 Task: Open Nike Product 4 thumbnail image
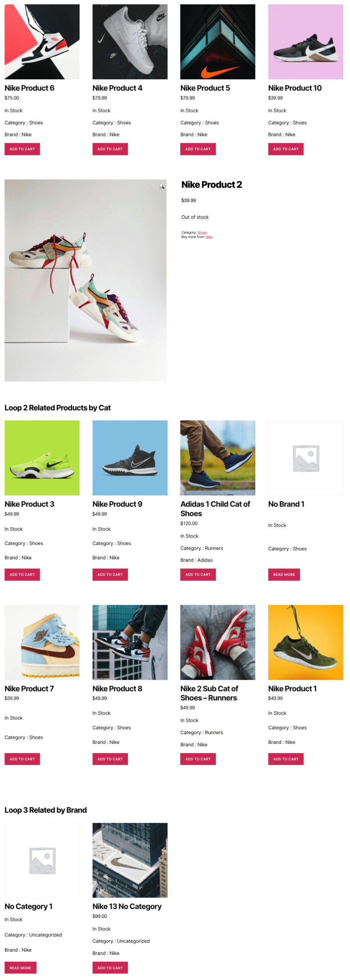coord(130,42)
